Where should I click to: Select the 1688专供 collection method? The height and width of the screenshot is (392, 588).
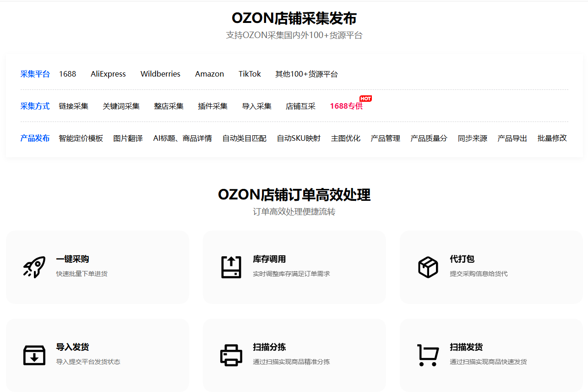[346, 106]
